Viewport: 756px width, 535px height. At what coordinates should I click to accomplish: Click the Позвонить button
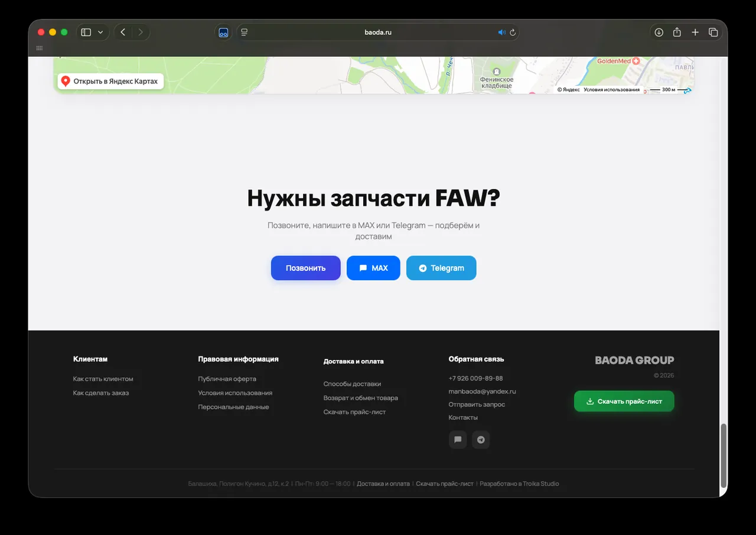tap(306, 268)
